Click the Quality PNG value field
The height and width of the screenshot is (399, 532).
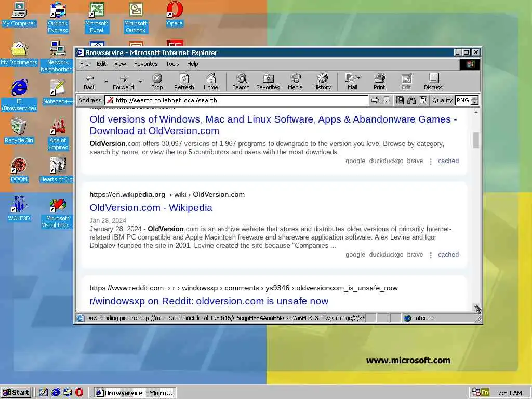[463, 100]
